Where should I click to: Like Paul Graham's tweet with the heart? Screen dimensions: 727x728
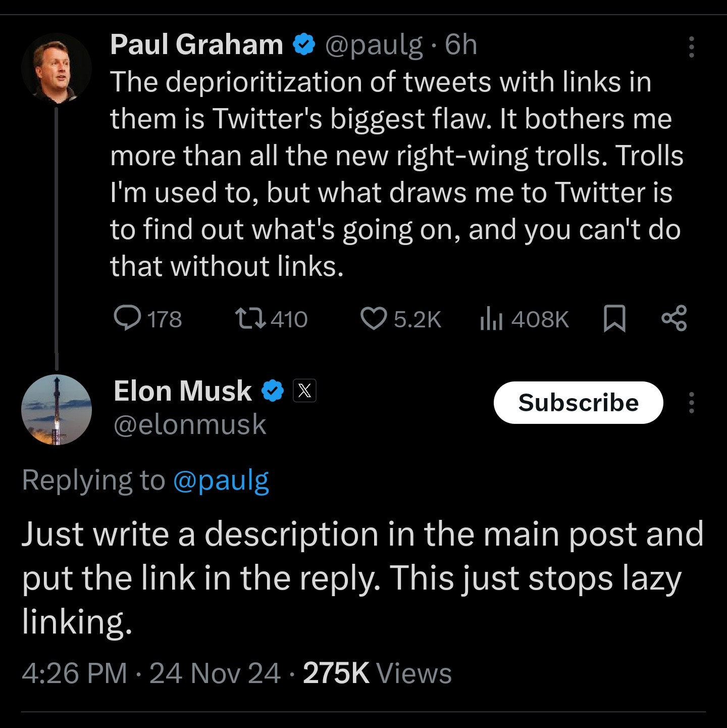click(x=374, y=318)
